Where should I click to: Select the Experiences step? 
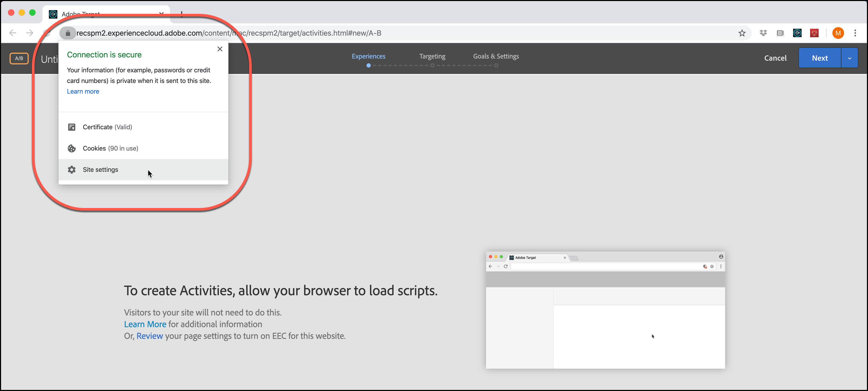pos(368,56)
